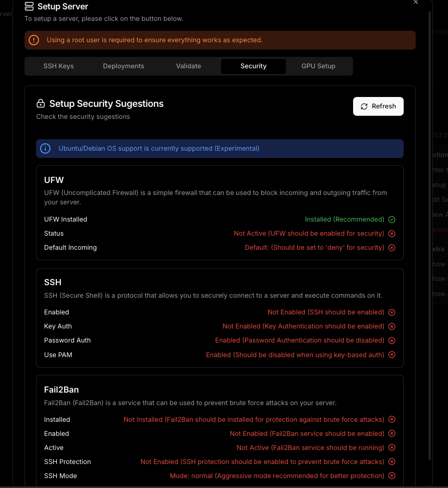Click the dialog's vertical scrollbar
Viewport: 448px width, 488px height.
click(x=430, y=237)
